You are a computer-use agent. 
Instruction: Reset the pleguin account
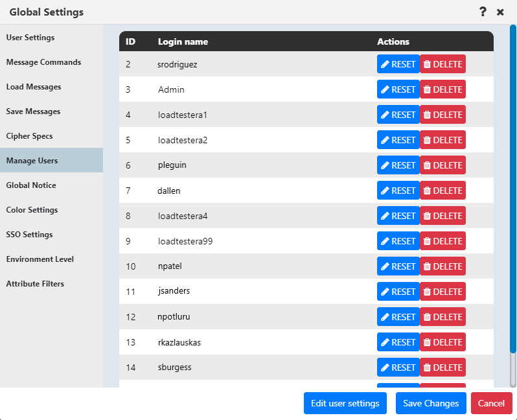coord(398,165)
